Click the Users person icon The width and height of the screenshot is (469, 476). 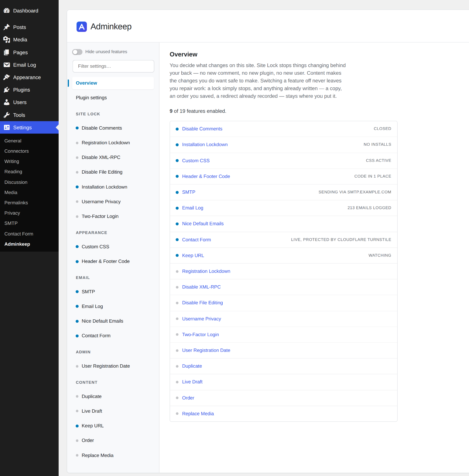(7, 102)
